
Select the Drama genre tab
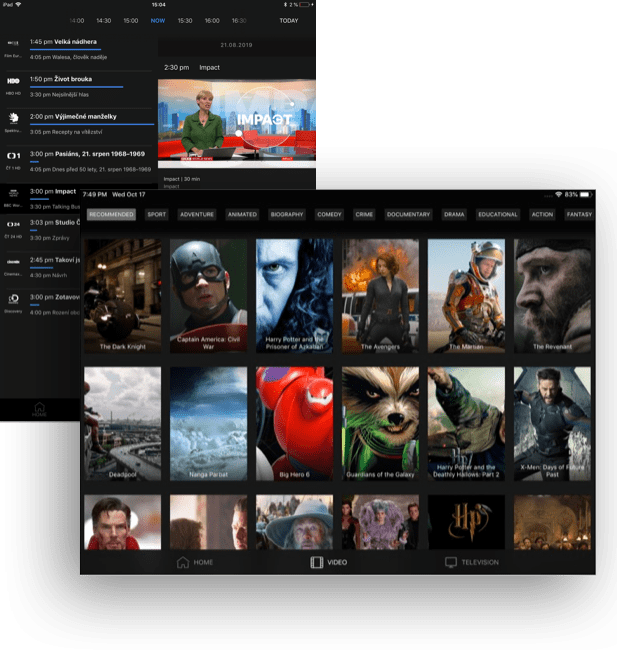[x=454, y=215]
